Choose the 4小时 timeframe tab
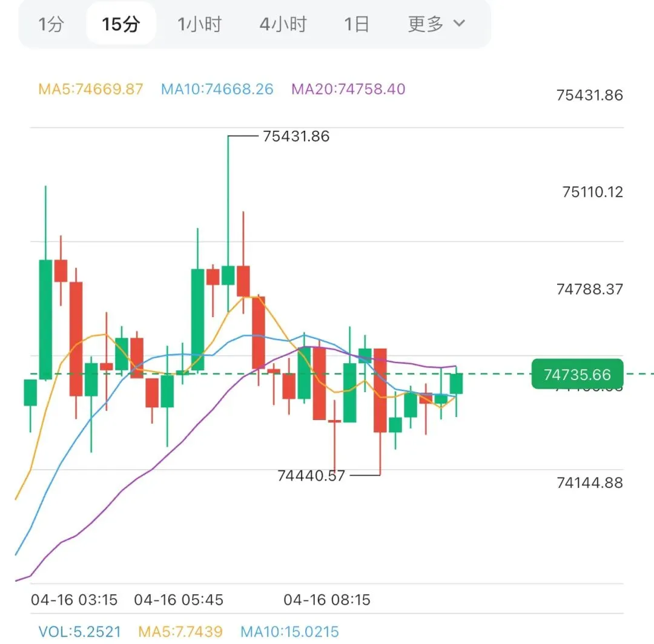The image size is (654, 644). tap(283, 25)
